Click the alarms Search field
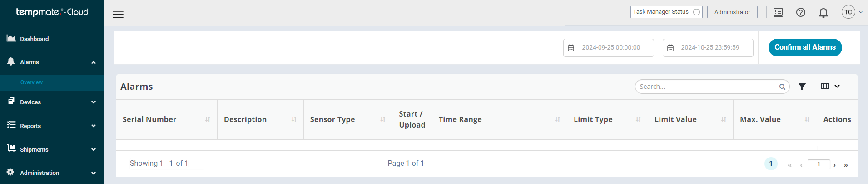868x184 pixels. click(708, 87)
